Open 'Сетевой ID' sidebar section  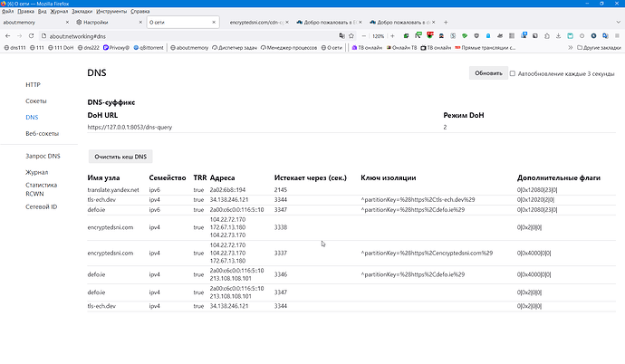pos(41,206)
